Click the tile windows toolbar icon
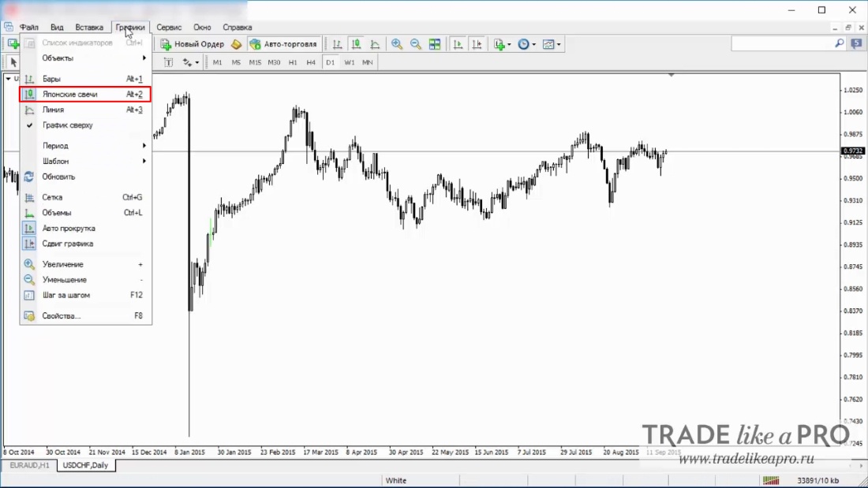 [435, 44]
